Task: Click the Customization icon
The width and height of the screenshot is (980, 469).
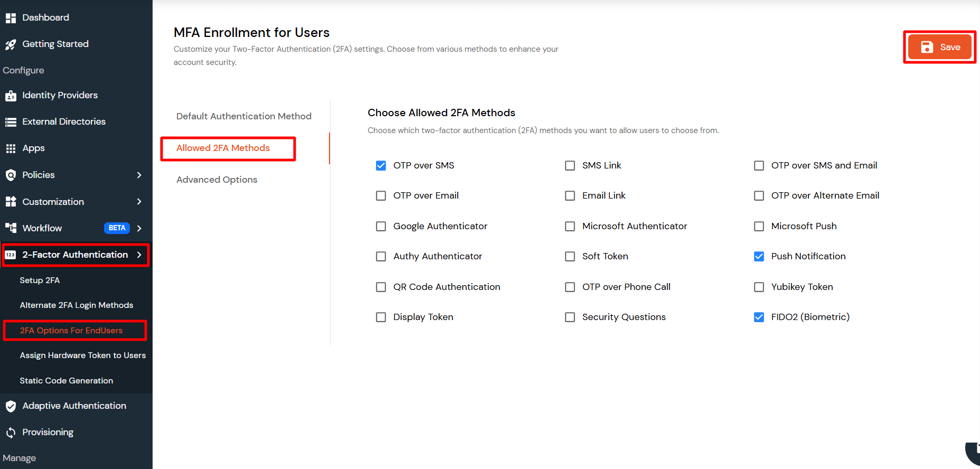Action: point(11,202)
